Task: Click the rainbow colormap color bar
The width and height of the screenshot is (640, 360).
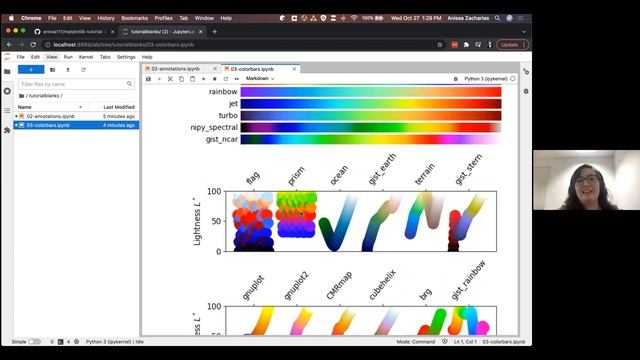Action: tap(371, 92)
